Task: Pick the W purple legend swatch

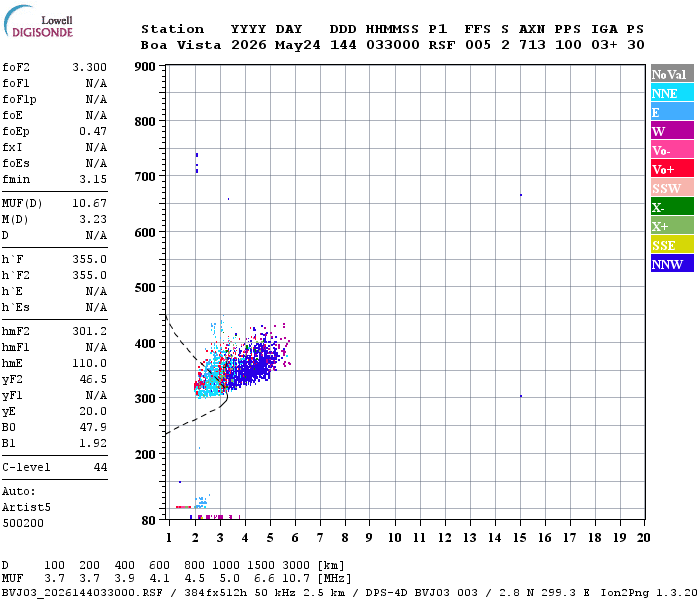Action: pos(672,131)
